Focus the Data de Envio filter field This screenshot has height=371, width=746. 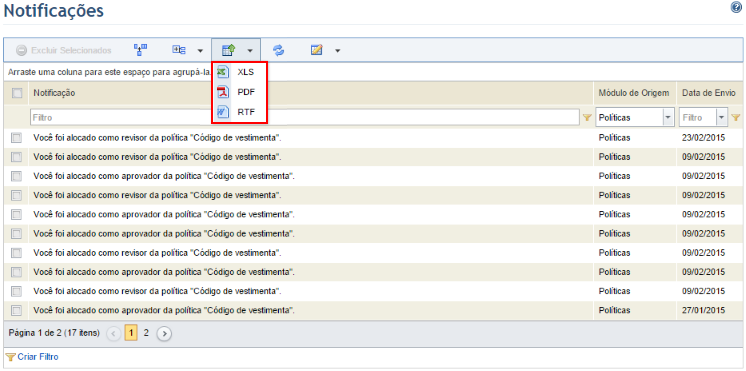698,117
